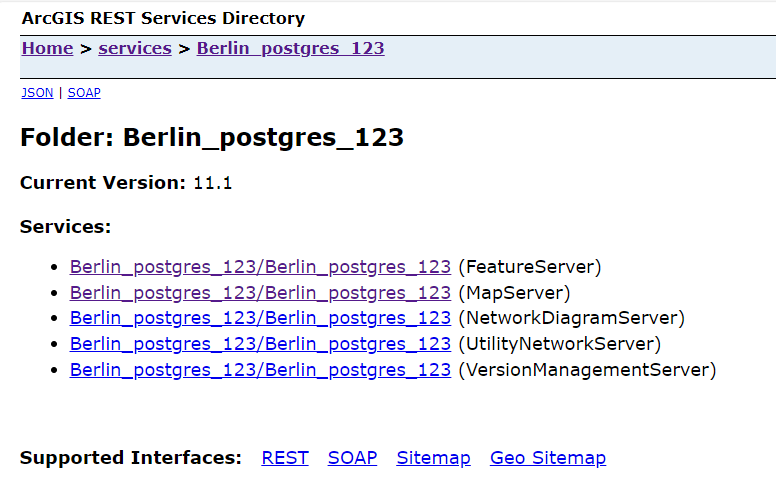View the page as JSON
The width and height of the screenshot is (776, 495).
[x=37, y=93]
